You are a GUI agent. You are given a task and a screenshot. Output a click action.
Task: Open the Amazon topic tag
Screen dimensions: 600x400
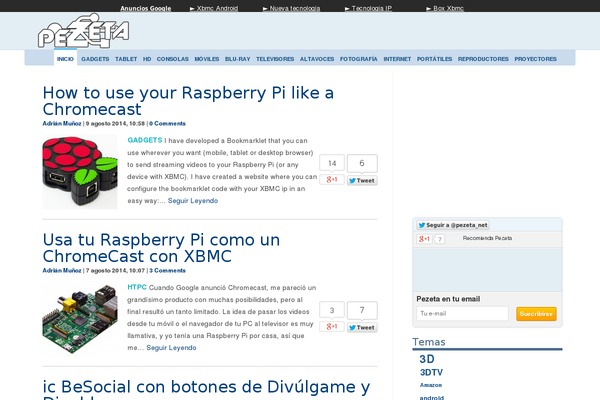[x=431, y=385]
